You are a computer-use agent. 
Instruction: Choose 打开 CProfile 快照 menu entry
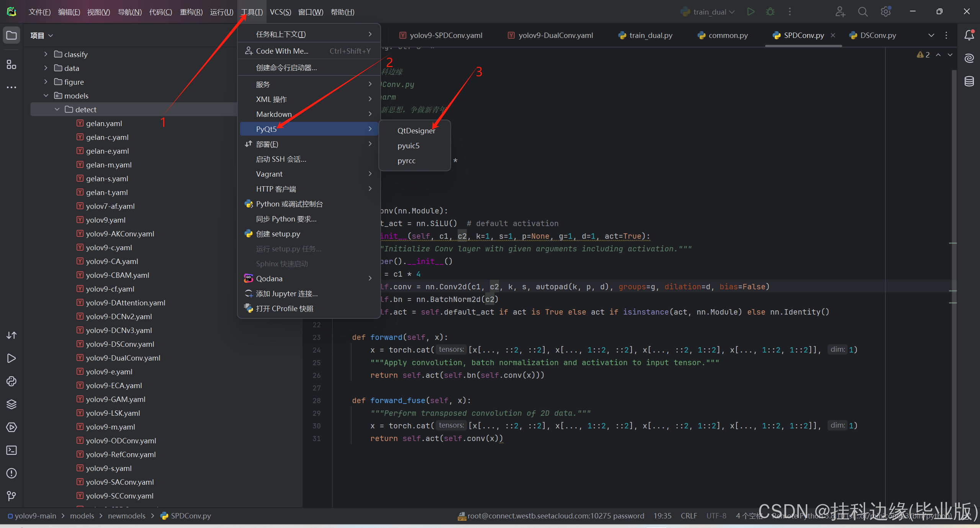(x=309, y=308)
